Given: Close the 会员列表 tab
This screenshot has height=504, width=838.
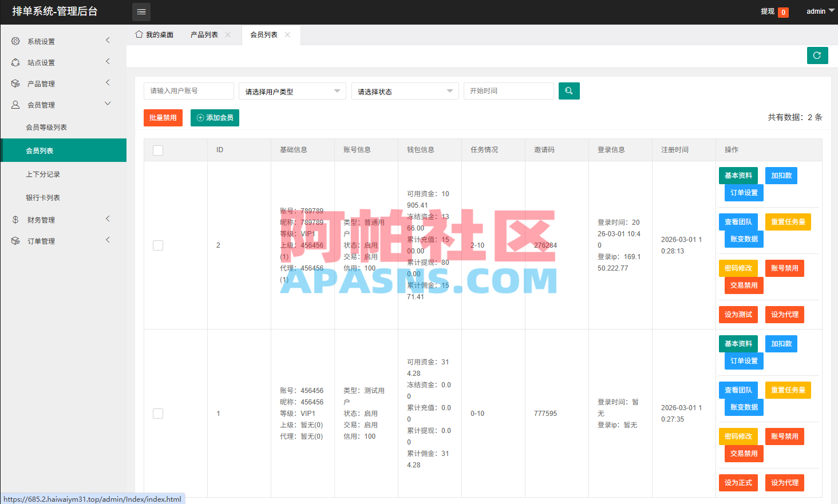Looking at the screenshot, I should tap(287, 35).
